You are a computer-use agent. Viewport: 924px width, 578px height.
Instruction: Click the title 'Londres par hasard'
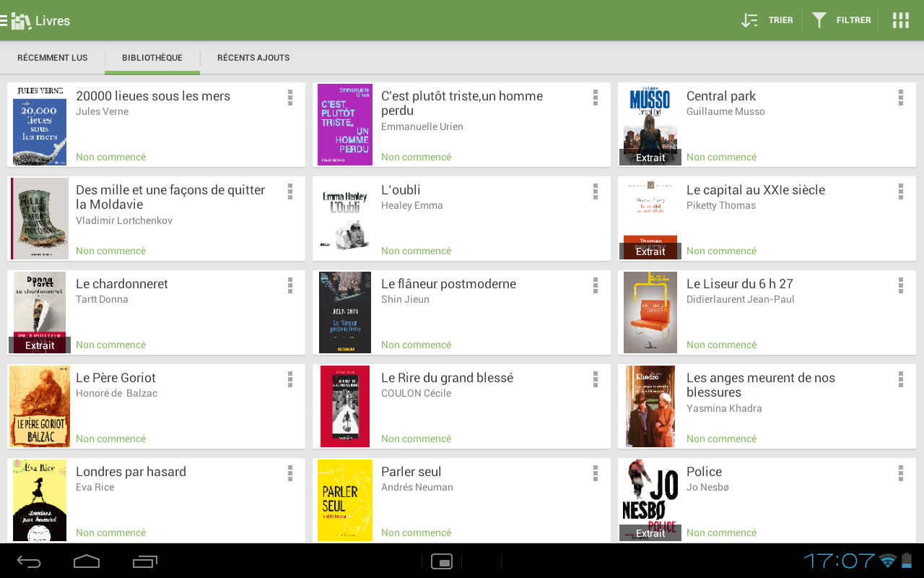pyautogui.click(x=131, y=472)
